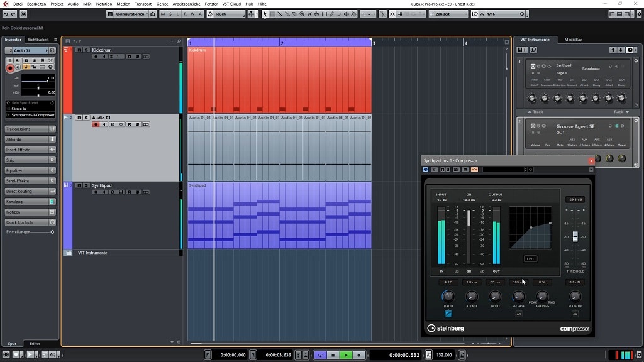The width and height of the screenshot is (644, 362).
Task: Open the Transport menu
Action: 143,4
